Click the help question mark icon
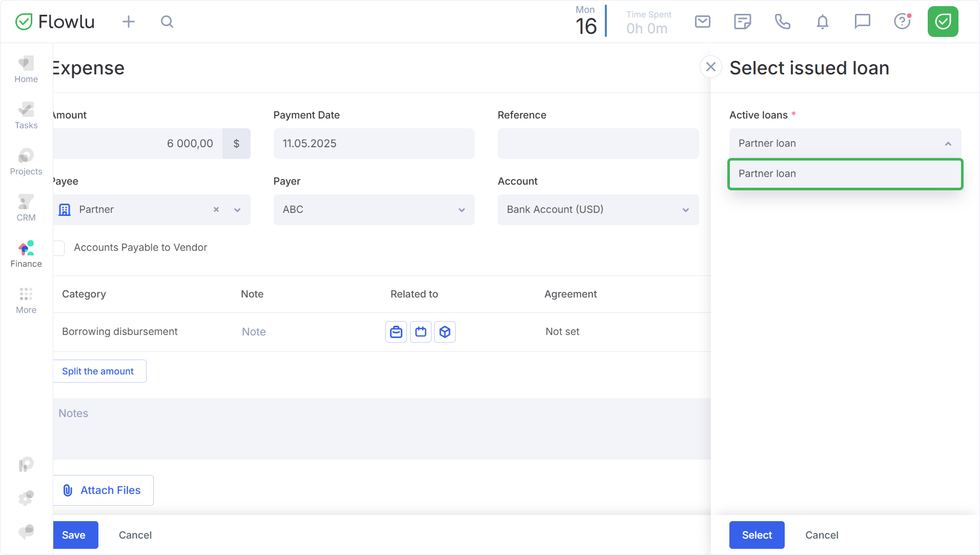This screenshot has height=555, width=980. point(902,22)
